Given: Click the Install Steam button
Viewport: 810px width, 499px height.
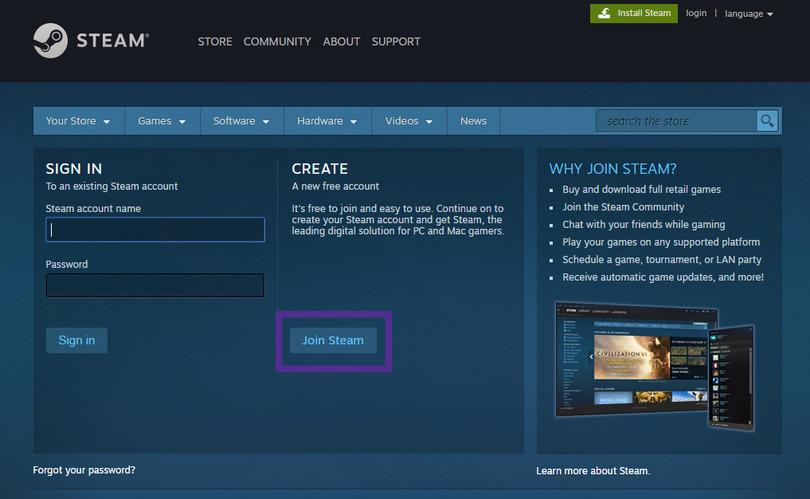Looking at the screenshot, I should (x=634, y=13).
